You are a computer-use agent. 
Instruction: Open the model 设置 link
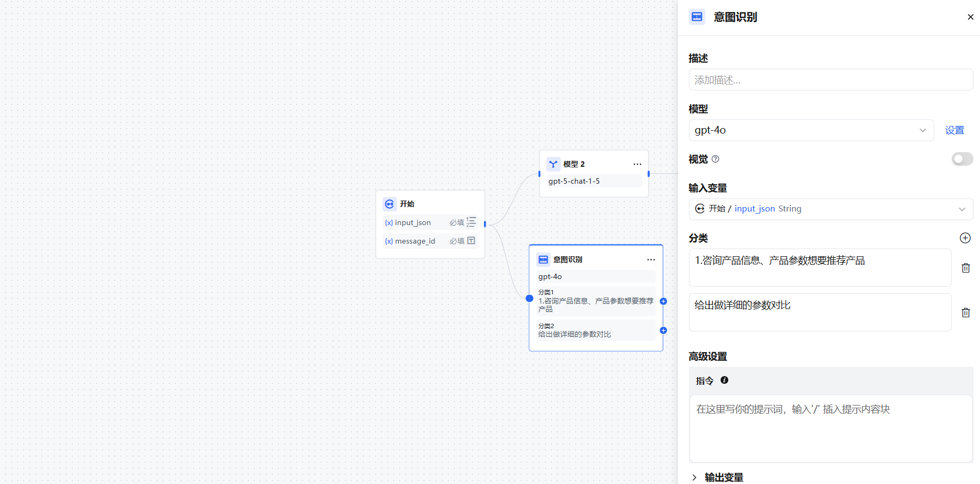click(954, 130)
